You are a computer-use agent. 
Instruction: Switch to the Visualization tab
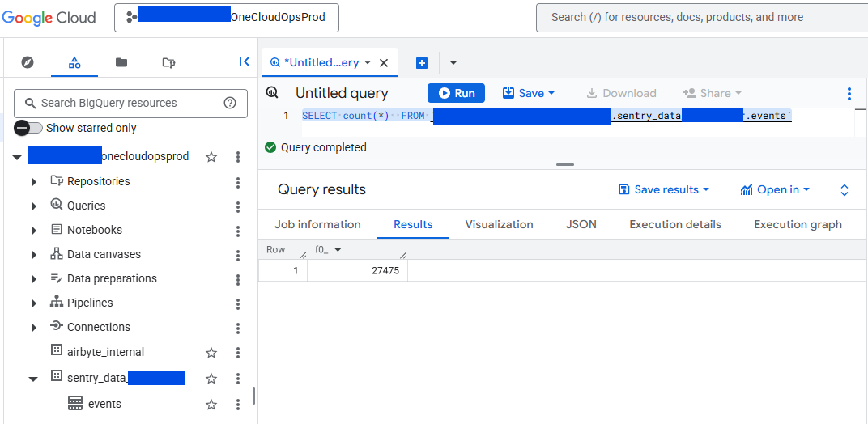500,224
